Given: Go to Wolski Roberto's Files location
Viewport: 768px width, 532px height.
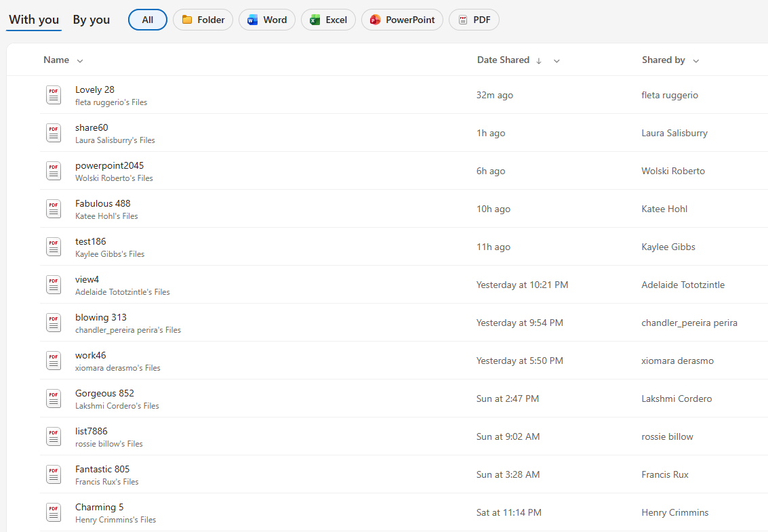Looking at the screenshot, I should (114, 178).
